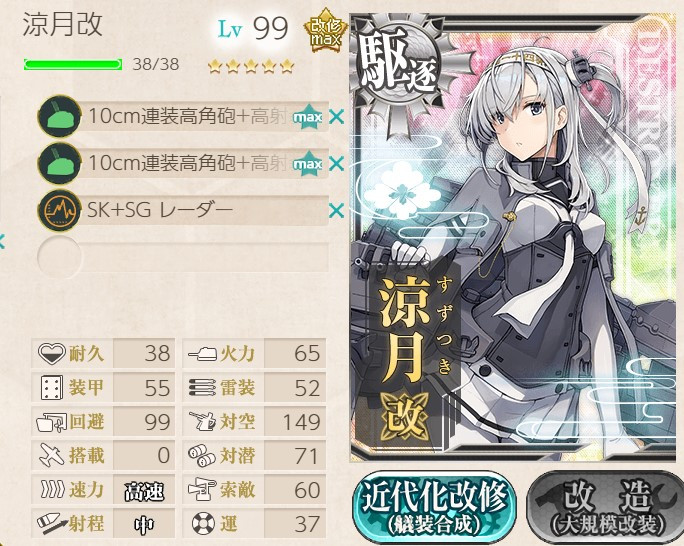Click the 駆逐 destroyer class medal
This screenshot has height=546, width=684.
point(396,71)
